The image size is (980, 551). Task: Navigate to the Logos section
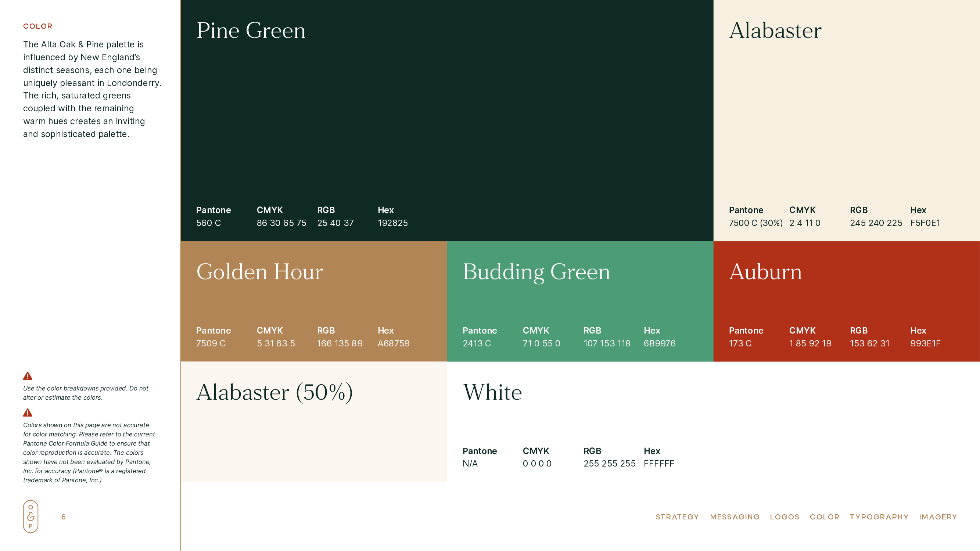point(785,517)
